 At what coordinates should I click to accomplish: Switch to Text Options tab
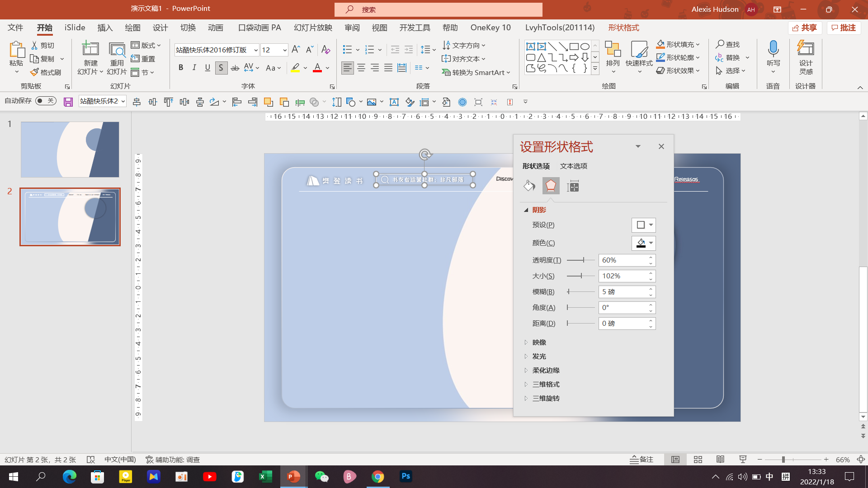(x=573, y=166)
